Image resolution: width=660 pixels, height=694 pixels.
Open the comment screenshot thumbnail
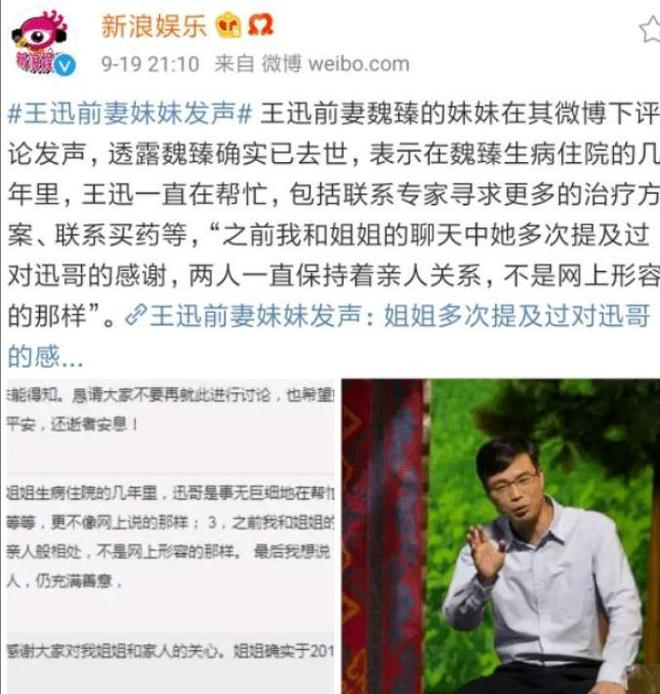tap(171, 536)
